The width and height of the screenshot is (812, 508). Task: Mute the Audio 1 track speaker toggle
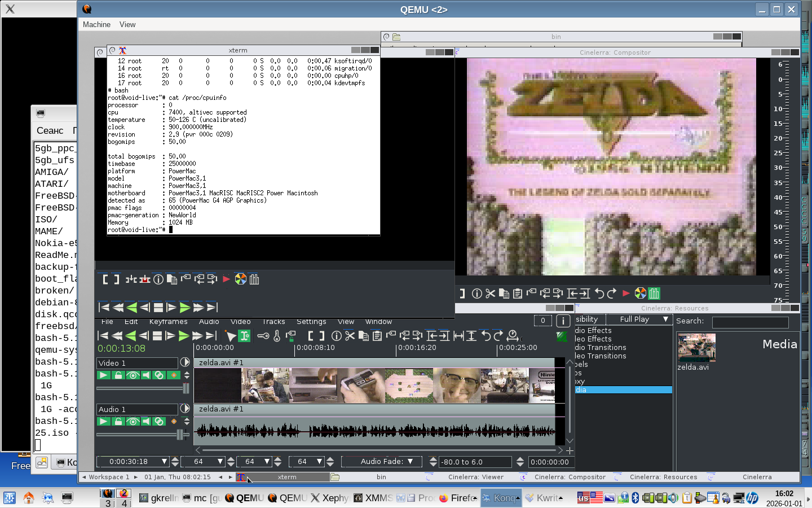[x=145, y=421]
